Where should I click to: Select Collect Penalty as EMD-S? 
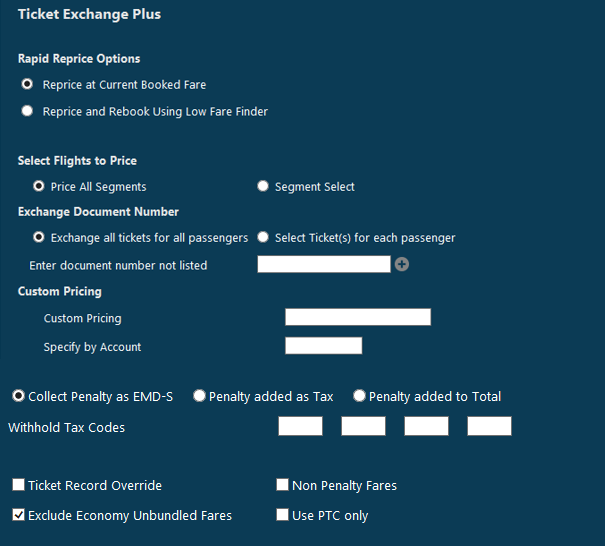tap(19, 396)
